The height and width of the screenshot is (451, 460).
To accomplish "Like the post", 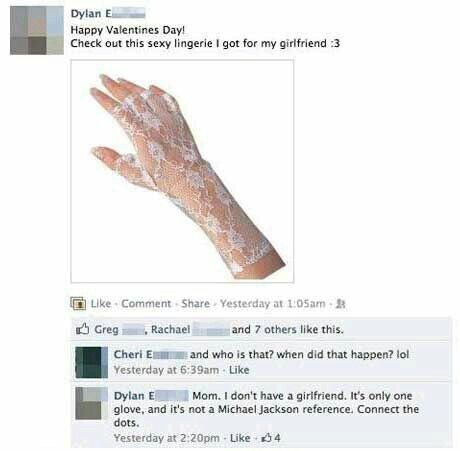I will (101, 304).
